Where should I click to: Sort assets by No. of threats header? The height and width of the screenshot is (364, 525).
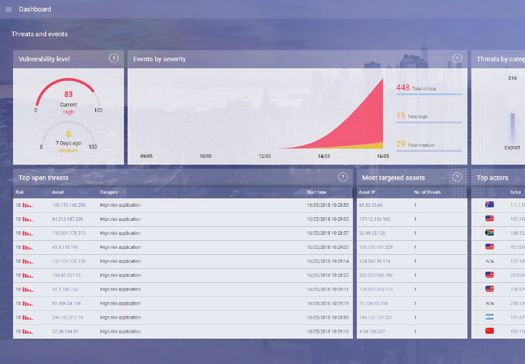click(427, 192)
